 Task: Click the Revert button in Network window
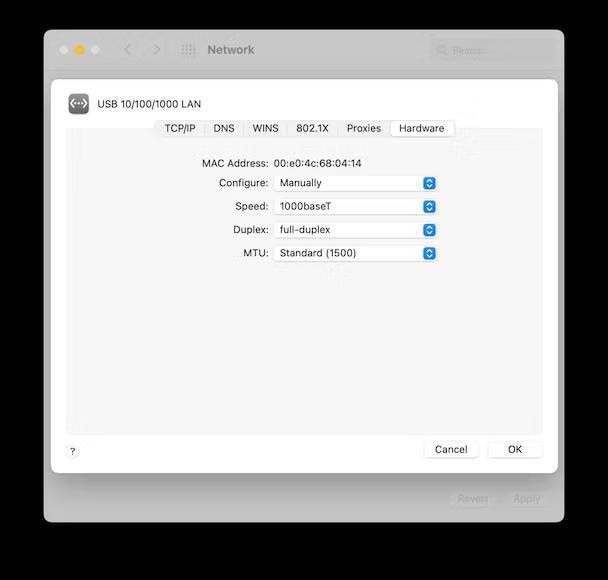coord(472,498)
